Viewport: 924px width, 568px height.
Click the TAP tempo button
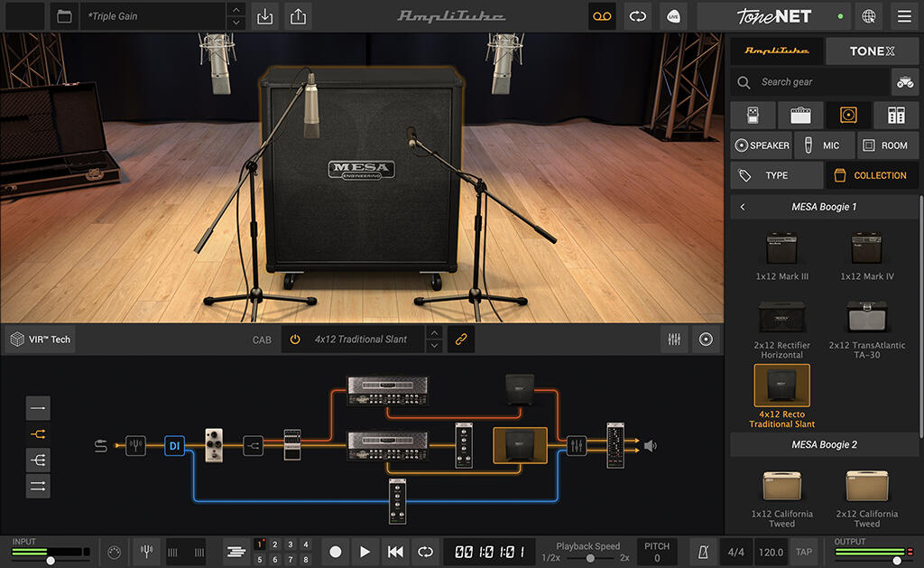tap(803, 551)
